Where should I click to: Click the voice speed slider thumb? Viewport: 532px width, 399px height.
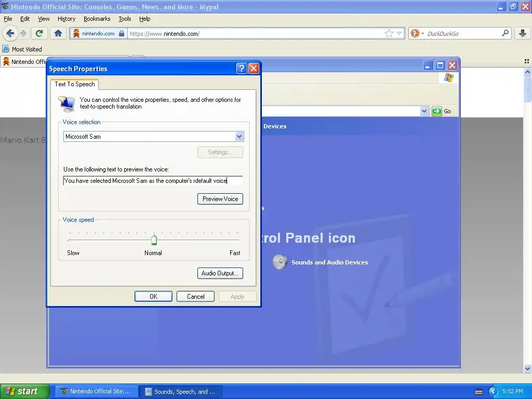(x=154, y=240)
